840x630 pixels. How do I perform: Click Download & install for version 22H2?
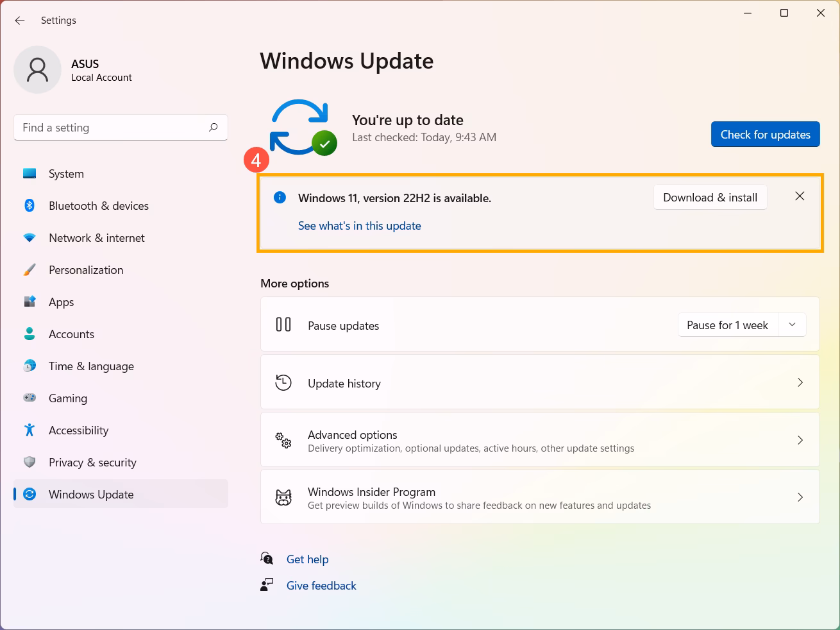coord(710,197)
